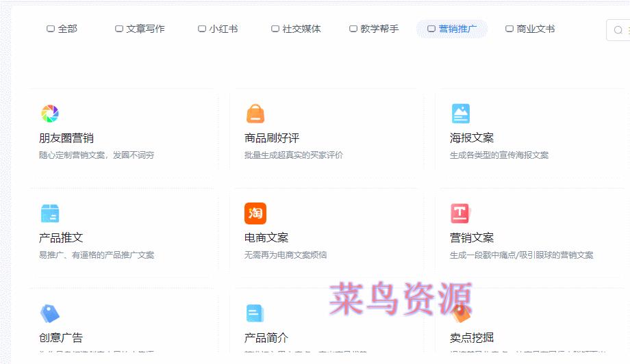Open the orange 淘 icon for 电商文案
The image size is (630, 364).
(255, 213)
